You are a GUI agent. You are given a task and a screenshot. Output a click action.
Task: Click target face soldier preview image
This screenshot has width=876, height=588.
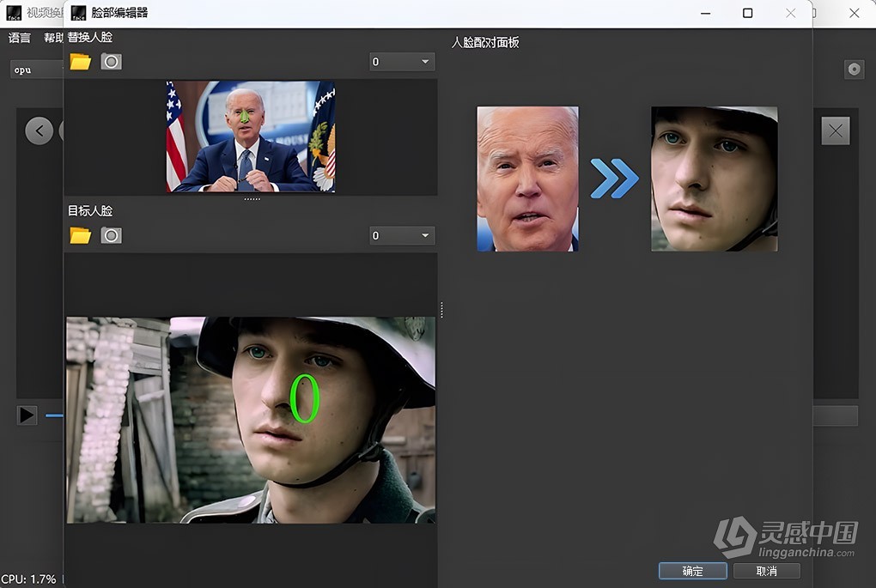point(251,420)
